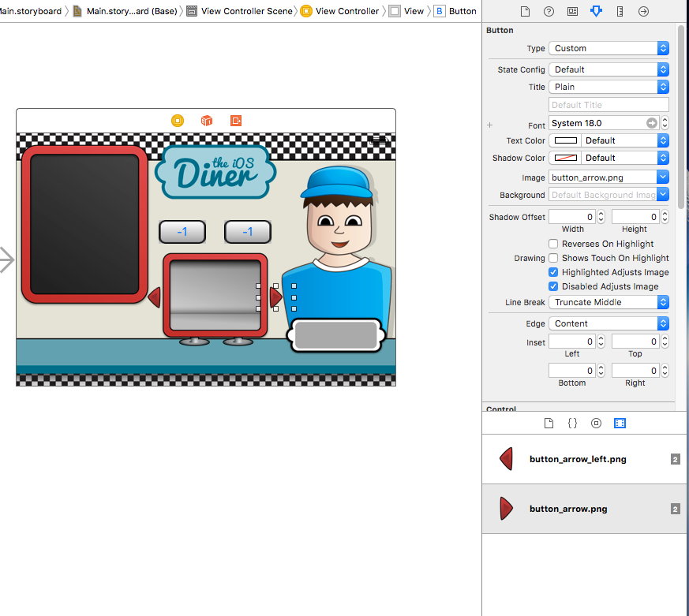Open the Connections inspector tab
Image resolution: width=689 pixels, height=616 pixels.
point(643,11)
